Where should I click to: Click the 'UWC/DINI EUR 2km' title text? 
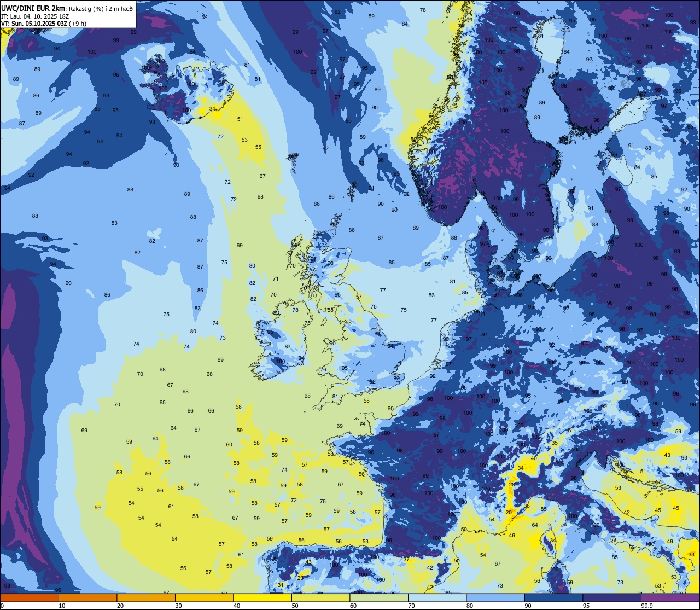33,8
